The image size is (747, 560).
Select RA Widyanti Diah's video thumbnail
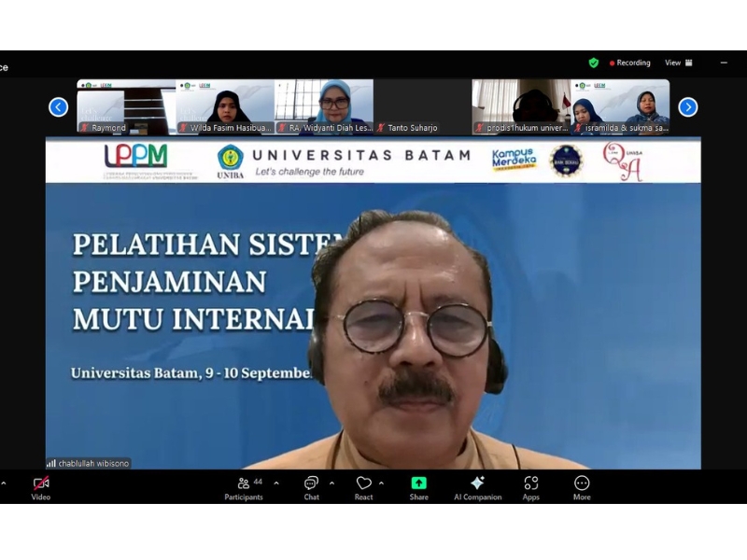(324, 107)
